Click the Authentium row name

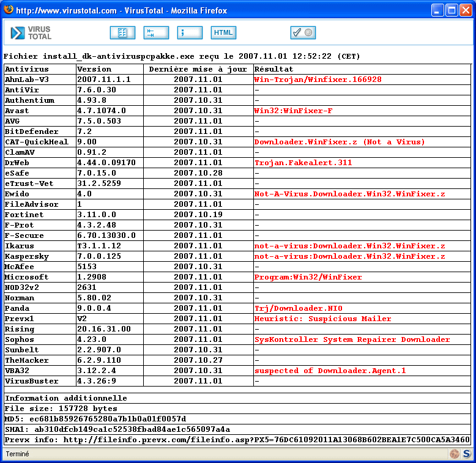click(x=29, y=100)
